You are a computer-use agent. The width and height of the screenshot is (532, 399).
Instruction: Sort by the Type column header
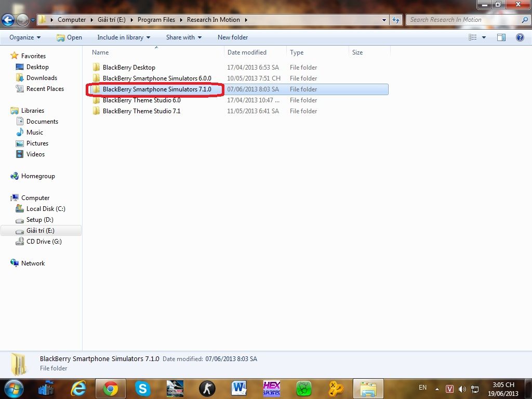[x=317, y=52]
